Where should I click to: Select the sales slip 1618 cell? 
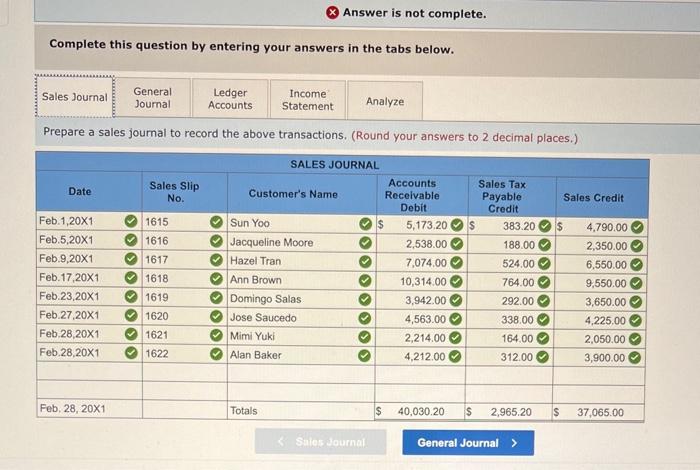tap(185, 279)
